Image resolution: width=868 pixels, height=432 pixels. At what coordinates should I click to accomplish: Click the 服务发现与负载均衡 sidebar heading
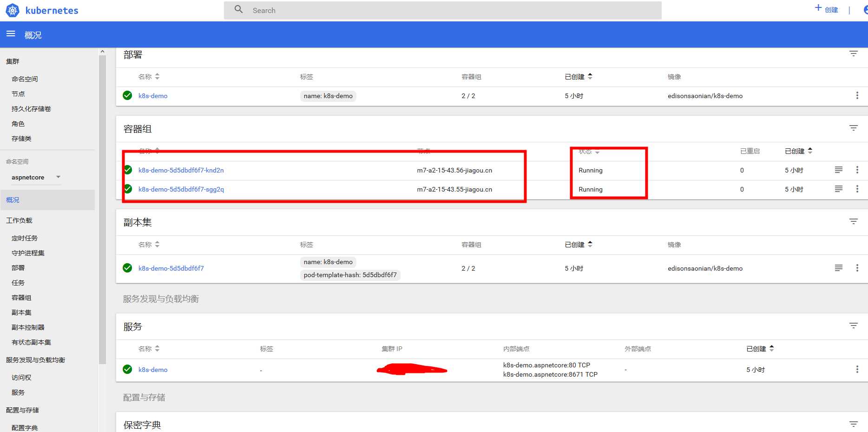point(35,360)
